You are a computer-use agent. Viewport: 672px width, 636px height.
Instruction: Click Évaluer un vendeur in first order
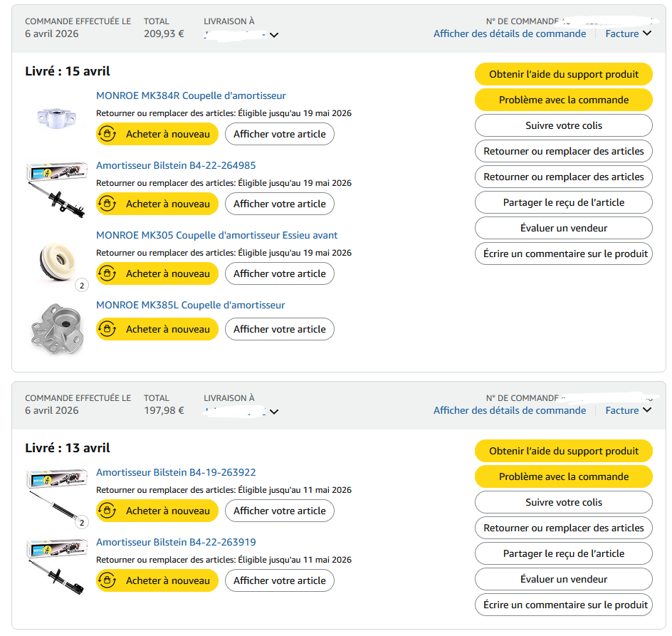[563, 228]
